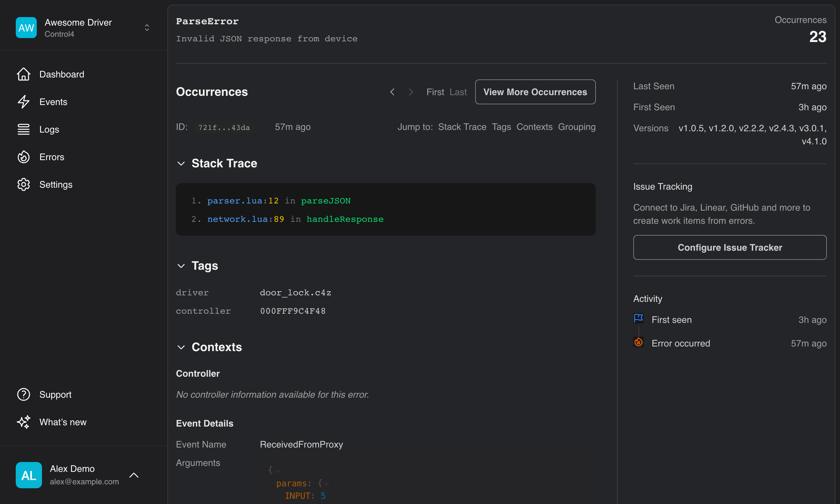Click View More Occurrences button

[x=535, y=92]
